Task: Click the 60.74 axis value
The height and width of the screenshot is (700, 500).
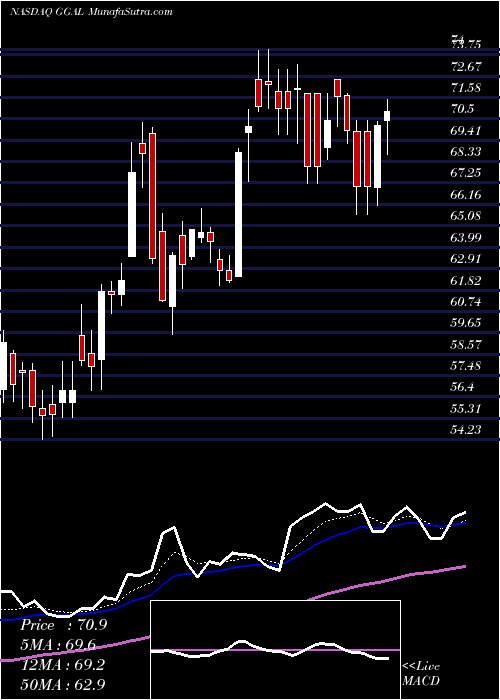Action: click(x=467, y=302)
